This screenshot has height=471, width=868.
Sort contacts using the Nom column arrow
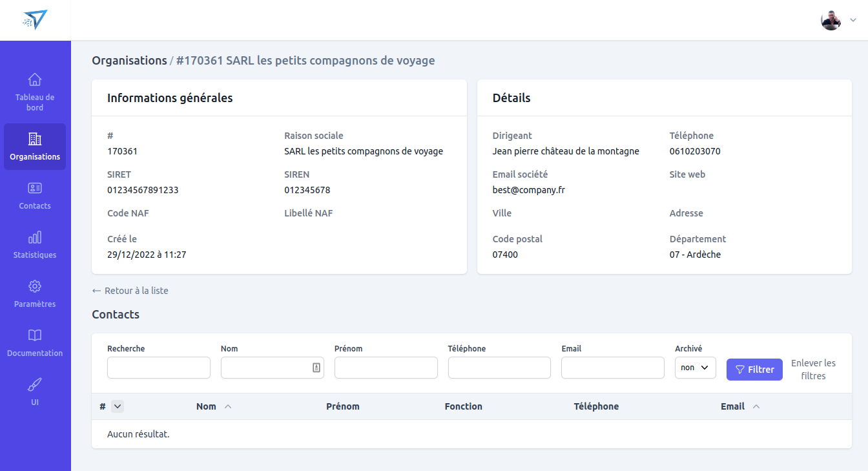tap(227, 406)
